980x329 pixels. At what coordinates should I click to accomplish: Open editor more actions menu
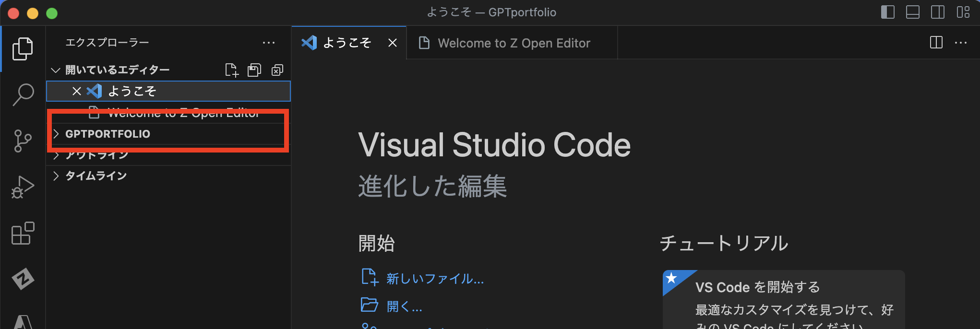pyautogui.click(x=961, y=43)
